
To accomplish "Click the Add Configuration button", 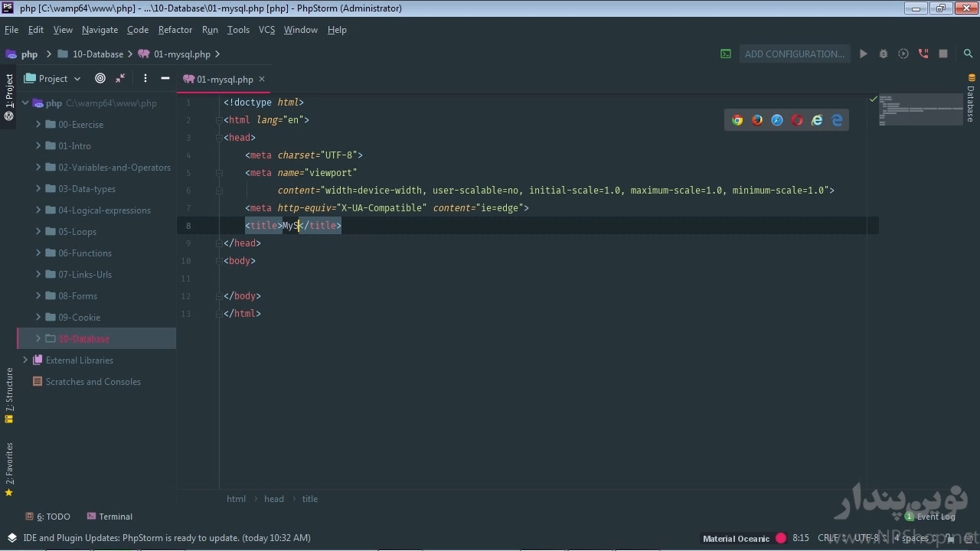I will tap(794, 54).
